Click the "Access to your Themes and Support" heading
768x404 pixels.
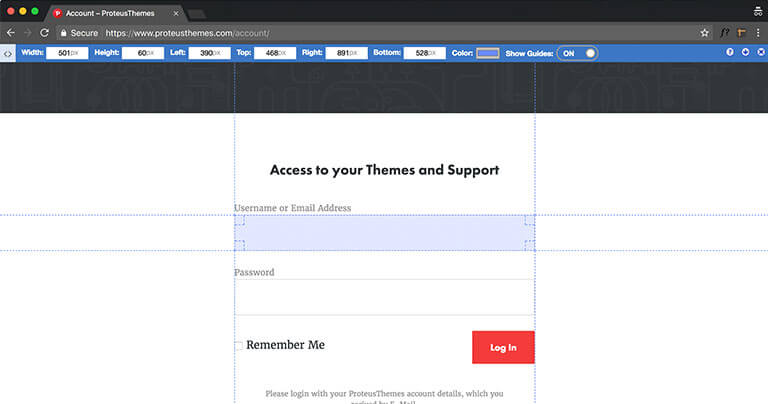coord(384,170)
